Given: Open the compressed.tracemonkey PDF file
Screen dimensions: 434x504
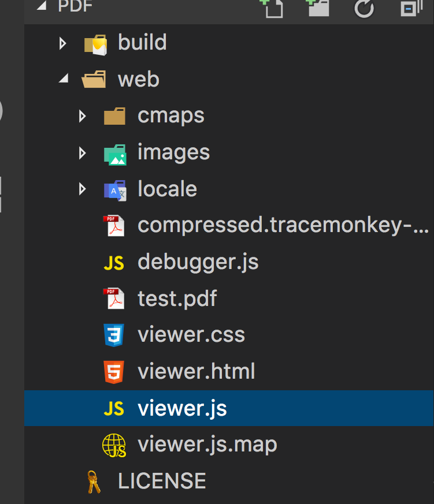Looking at the screenshot, I should [282, 226].
